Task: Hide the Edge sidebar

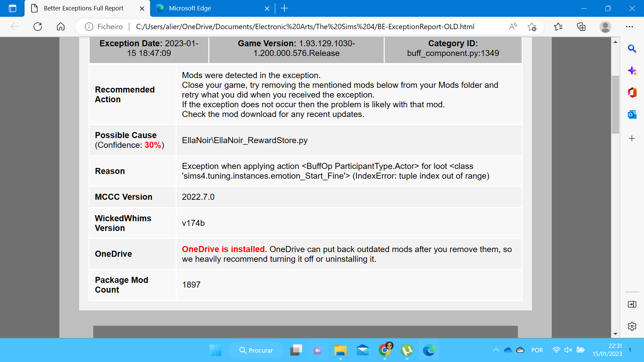Action: click(632, 304)
